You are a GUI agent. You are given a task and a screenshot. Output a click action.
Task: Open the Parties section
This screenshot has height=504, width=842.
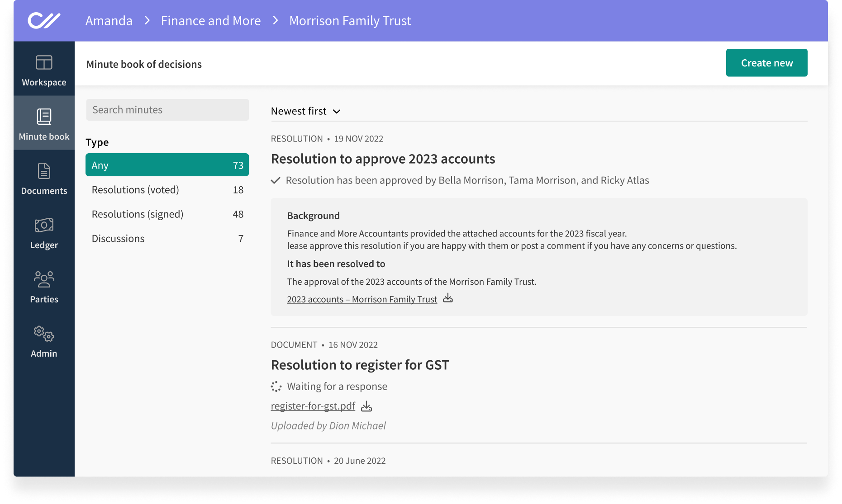(44, 287)
